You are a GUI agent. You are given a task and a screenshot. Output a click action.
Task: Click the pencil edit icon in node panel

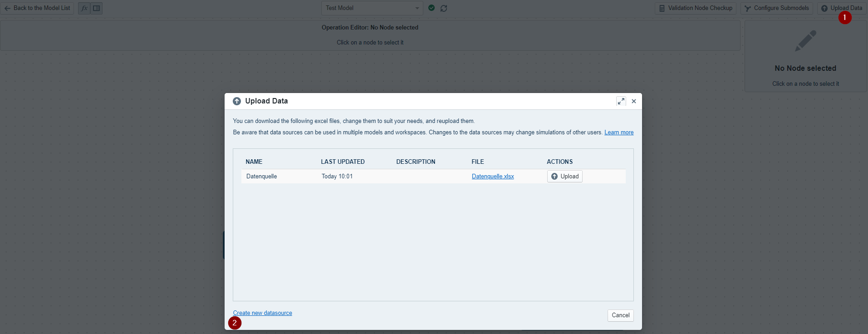click(805, 41)
